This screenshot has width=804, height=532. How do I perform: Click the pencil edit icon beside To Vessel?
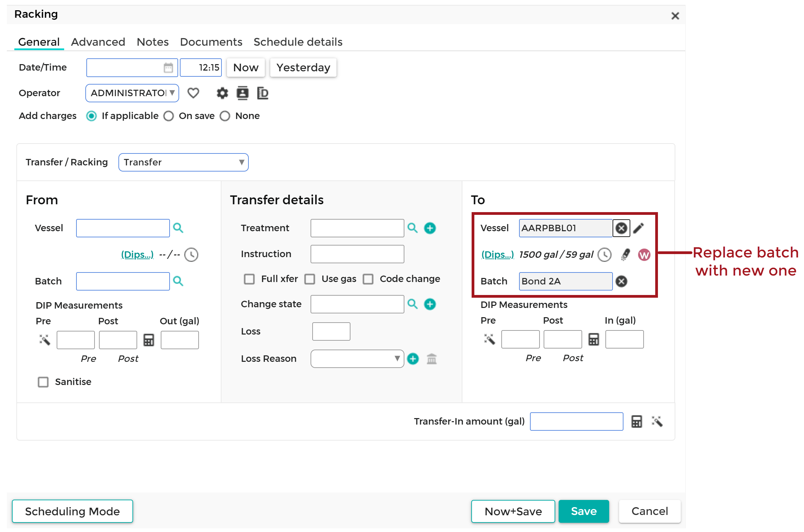coord(638,228)
